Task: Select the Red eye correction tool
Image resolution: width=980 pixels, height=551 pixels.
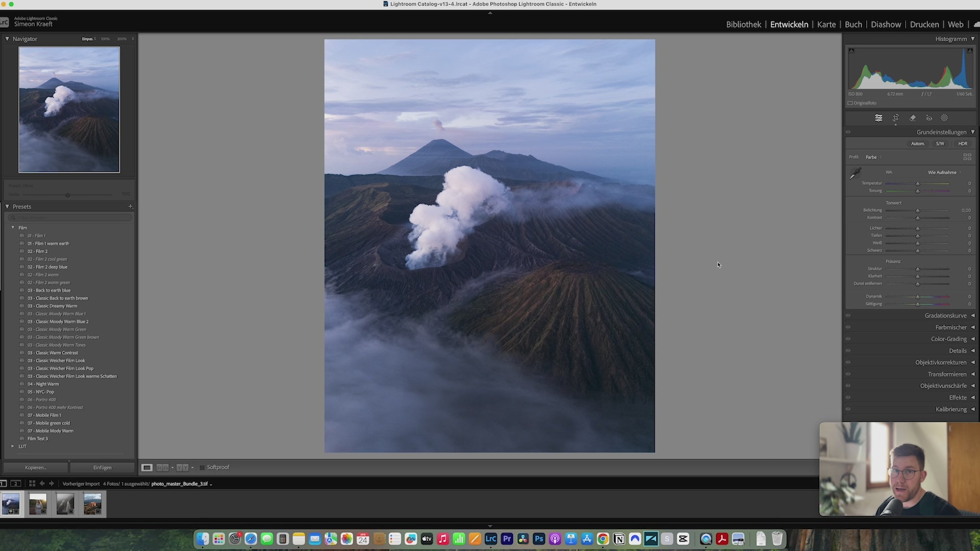Action: tap(929, 118)
